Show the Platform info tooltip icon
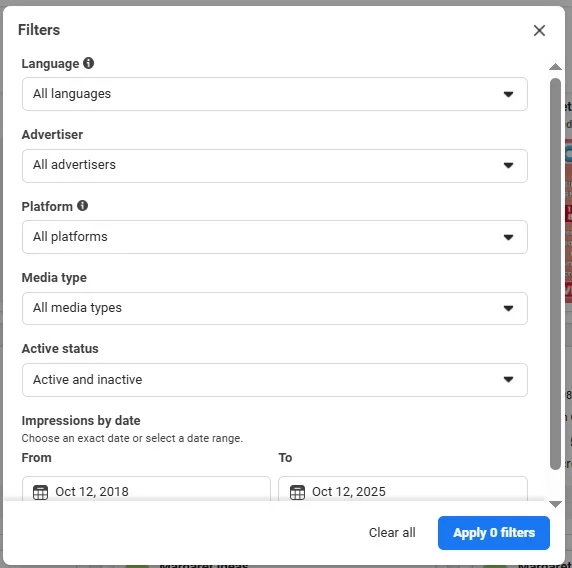The image size is (572, 568). pos(82,205)
